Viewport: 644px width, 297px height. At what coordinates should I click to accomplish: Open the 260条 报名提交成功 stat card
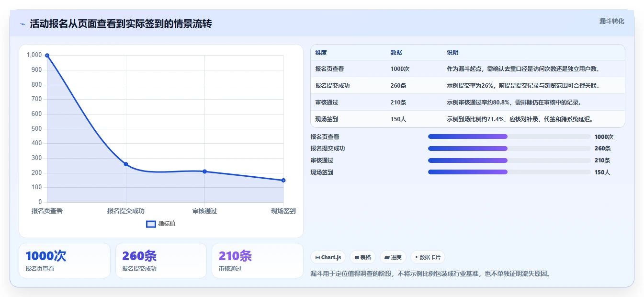coord(161,261)
